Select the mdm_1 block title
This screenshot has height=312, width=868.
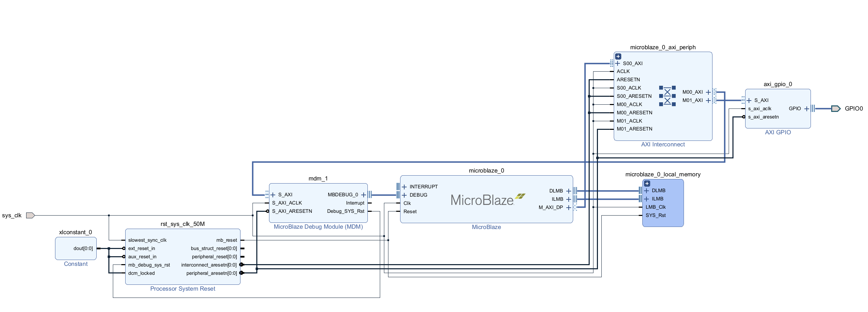pos(318,179)
